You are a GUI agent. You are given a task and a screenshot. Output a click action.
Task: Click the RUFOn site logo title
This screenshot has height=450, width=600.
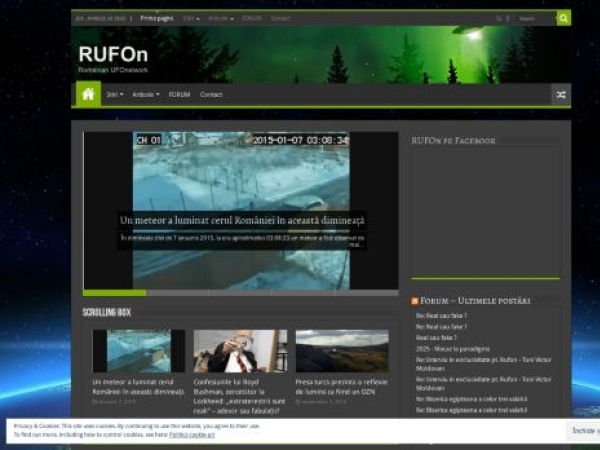point(113,54)
